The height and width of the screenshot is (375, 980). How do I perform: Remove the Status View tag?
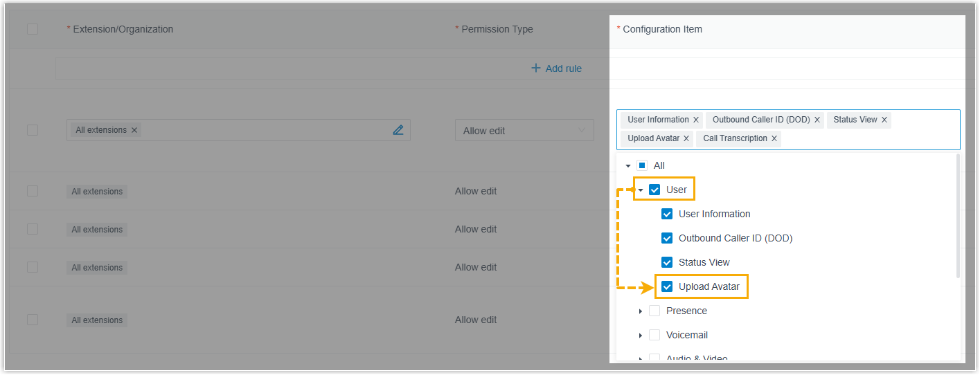[x=884, y=120]
